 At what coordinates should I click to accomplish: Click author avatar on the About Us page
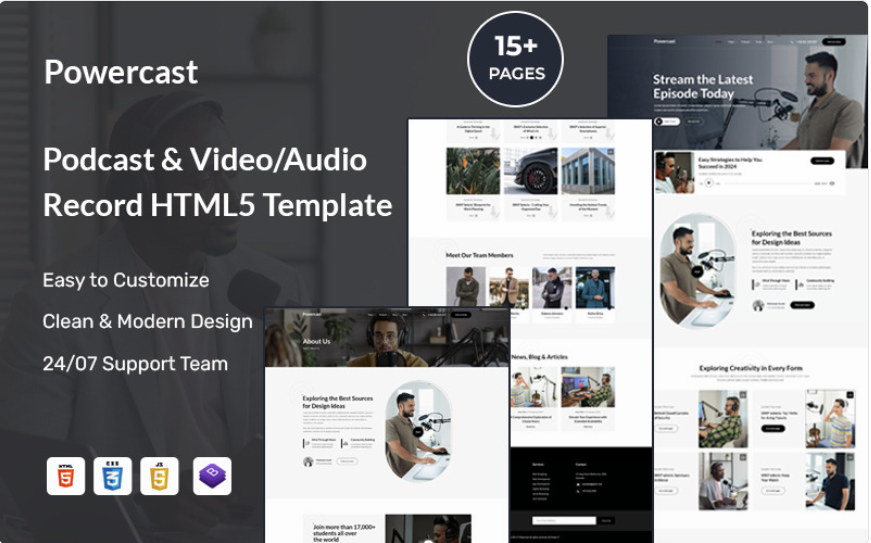click(308, 461)
